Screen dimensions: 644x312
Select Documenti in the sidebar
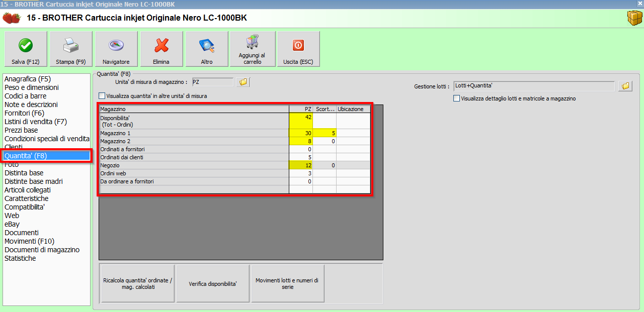pyautogui.click(x=22, y=233)
